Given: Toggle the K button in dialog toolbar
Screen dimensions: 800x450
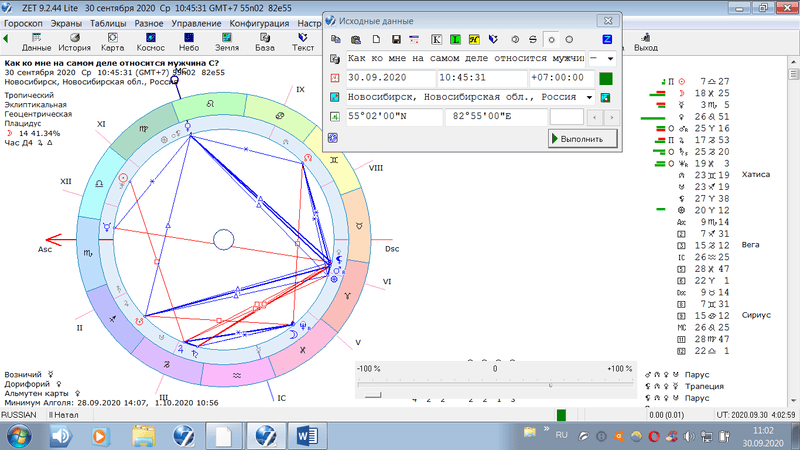Looking at the screenshot, I should tap(437, 39).
